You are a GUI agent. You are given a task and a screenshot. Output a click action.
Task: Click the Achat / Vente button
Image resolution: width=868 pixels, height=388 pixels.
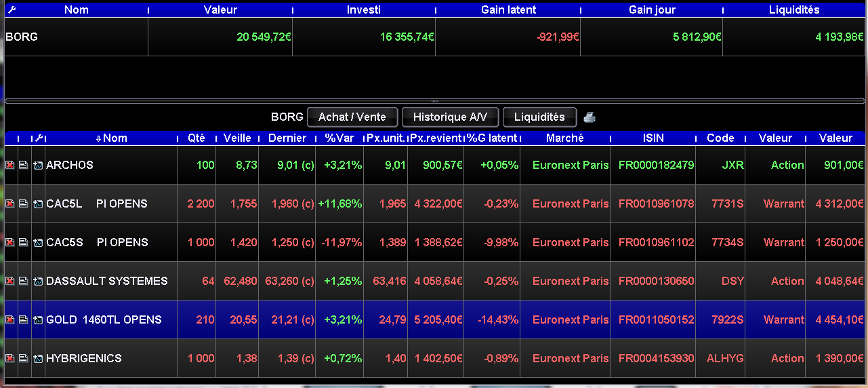point(352,117)
